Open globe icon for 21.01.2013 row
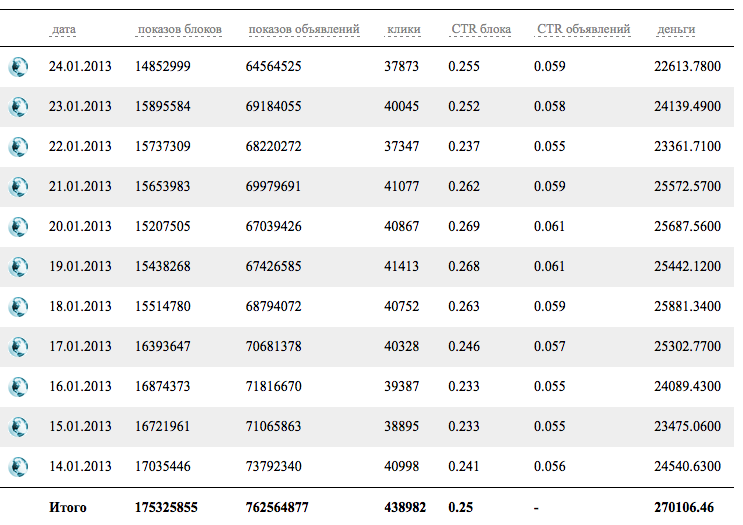This screenshot has width=743, height=525. (18, 187)
